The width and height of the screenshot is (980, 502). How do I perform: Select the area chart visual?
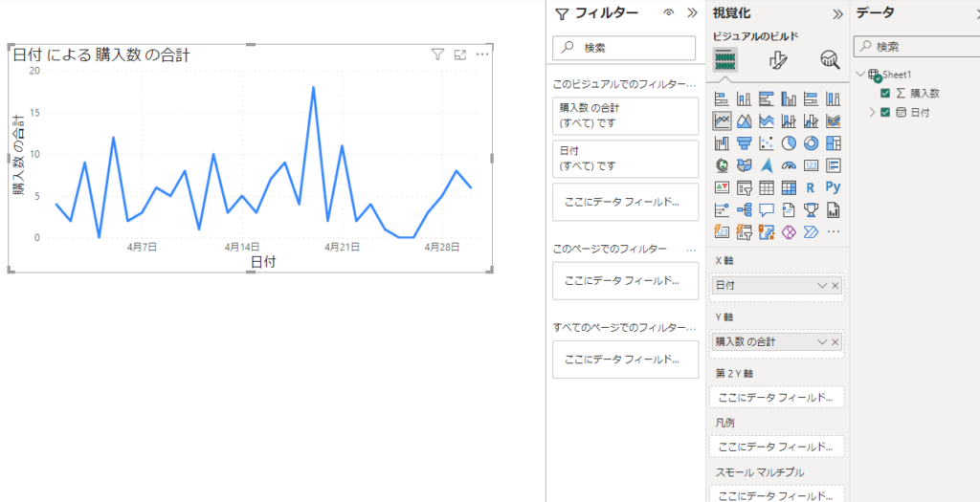[x=744, y=121]
